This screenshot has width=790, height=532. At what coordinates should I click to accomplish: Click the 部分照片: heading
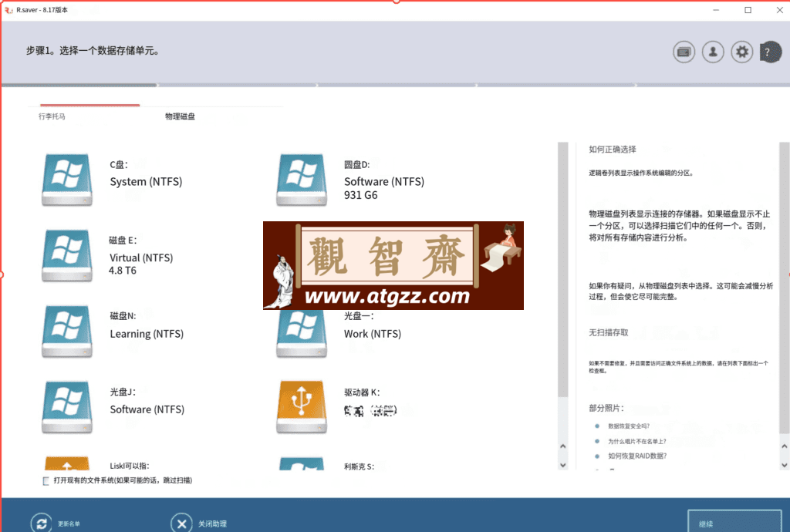pos(606,408)
